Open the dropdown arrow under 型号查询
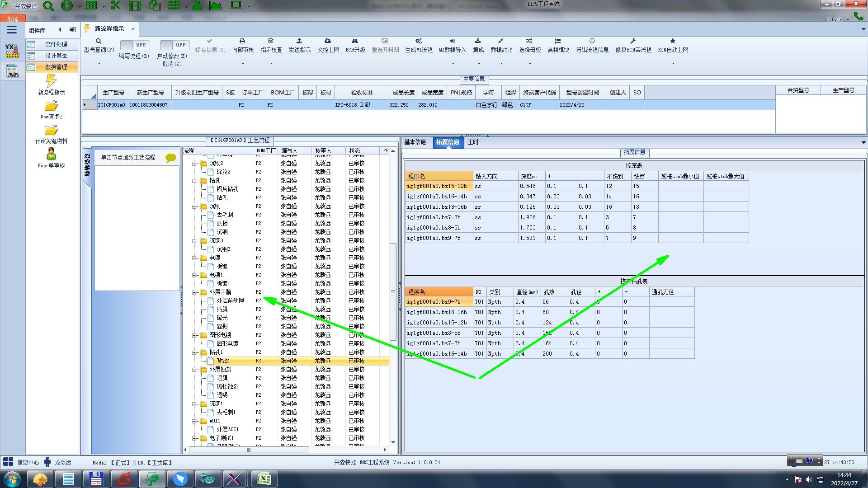 (99, 63)
